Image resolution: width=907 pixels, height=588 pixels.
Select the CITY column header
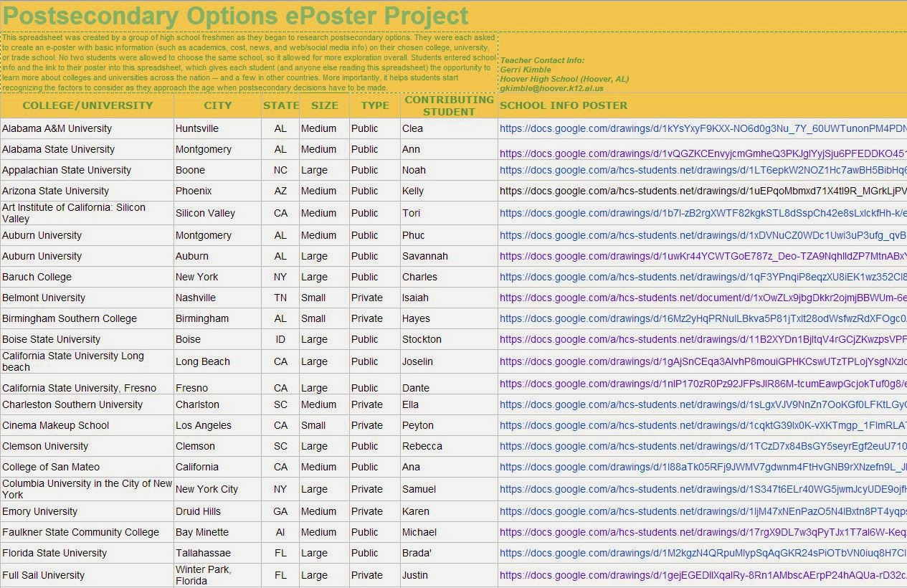coord(218,105)
